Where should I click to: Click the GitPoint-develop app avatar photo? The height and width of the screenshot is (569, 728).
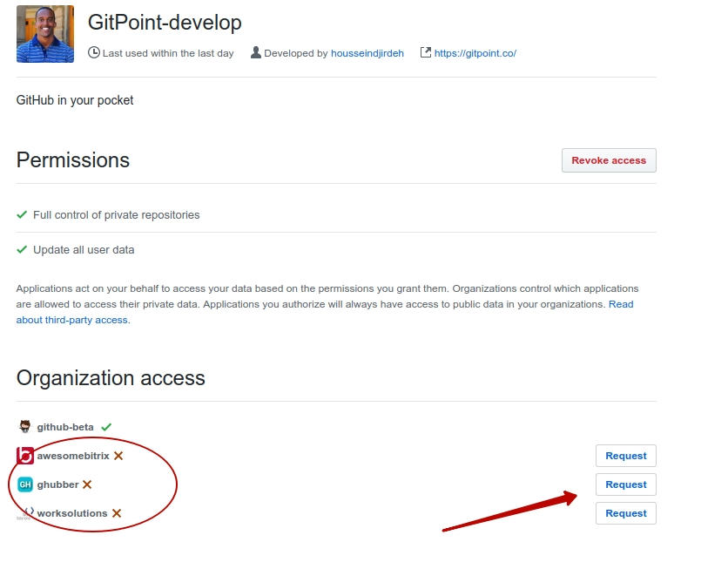pos(45,34)
